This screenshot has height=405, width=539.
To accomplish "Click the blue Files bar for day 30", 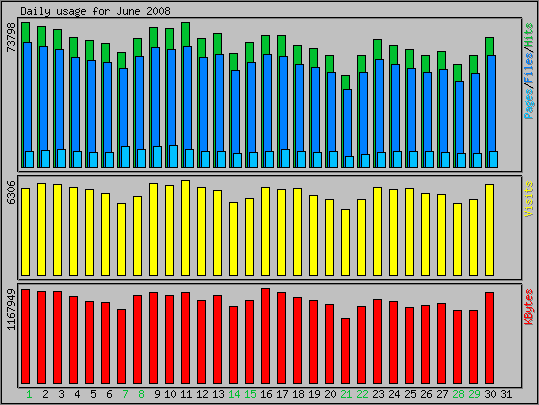I will pos(492,103).
